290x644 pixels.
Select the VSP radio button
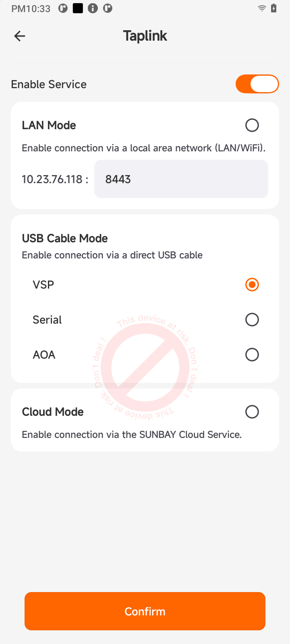point(252,285)
